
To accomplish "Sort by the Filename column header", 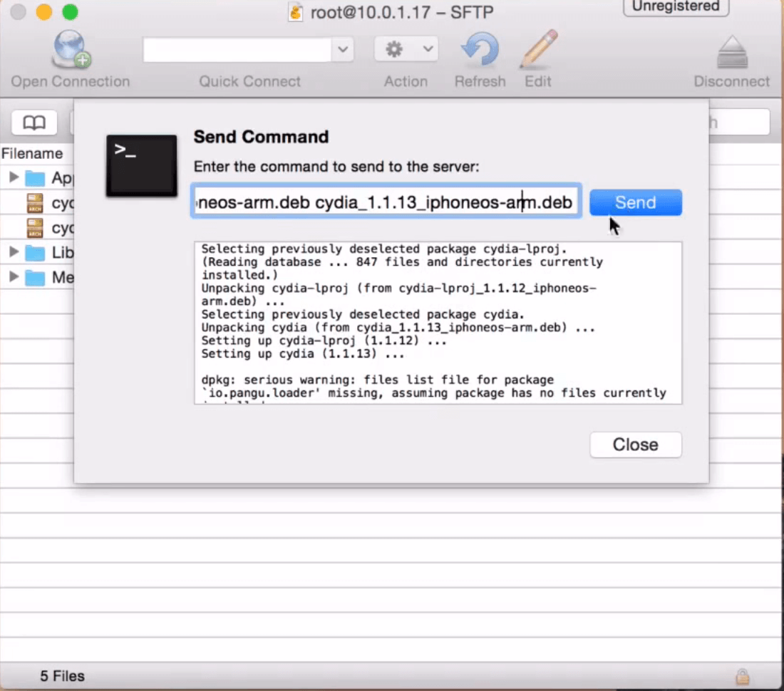I will [x=32, y=153].
